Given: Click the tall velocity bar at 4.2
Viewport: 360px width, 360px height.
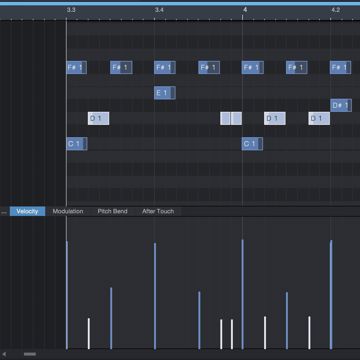Looking at the screenshot, I should 331,295.
